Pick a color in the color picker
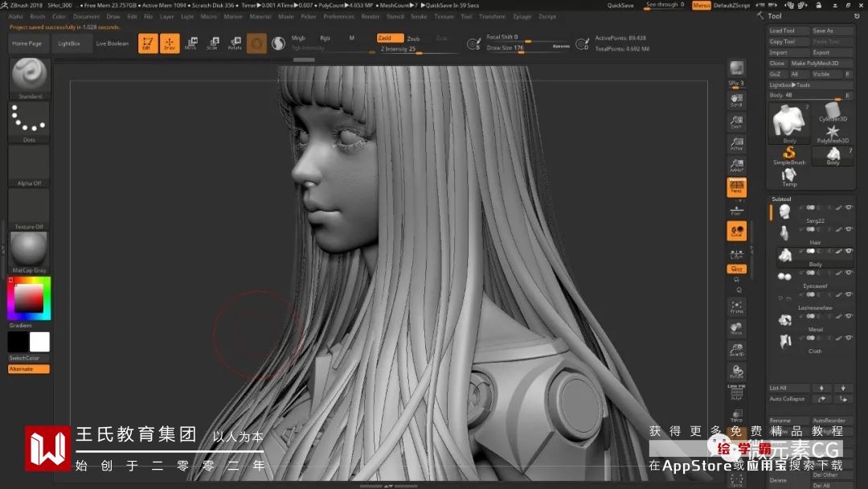The image size is (868, 489). 29,298
